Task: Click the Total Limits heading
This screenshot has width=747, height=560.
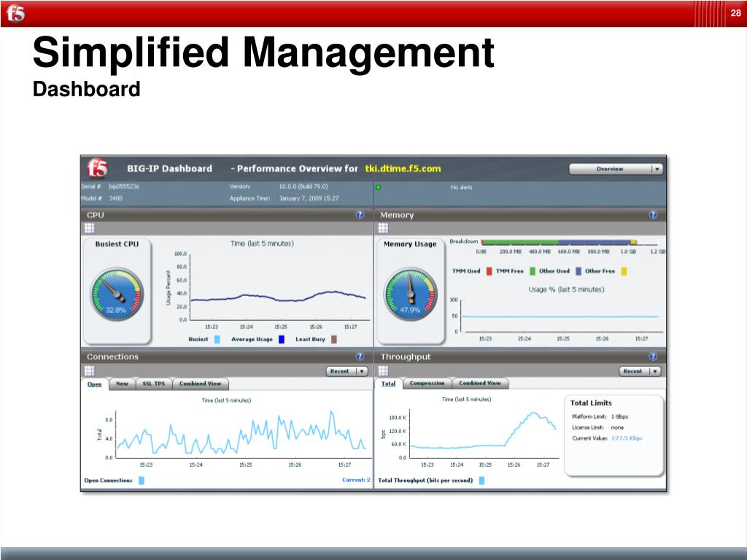Action: tap(591, 402)
